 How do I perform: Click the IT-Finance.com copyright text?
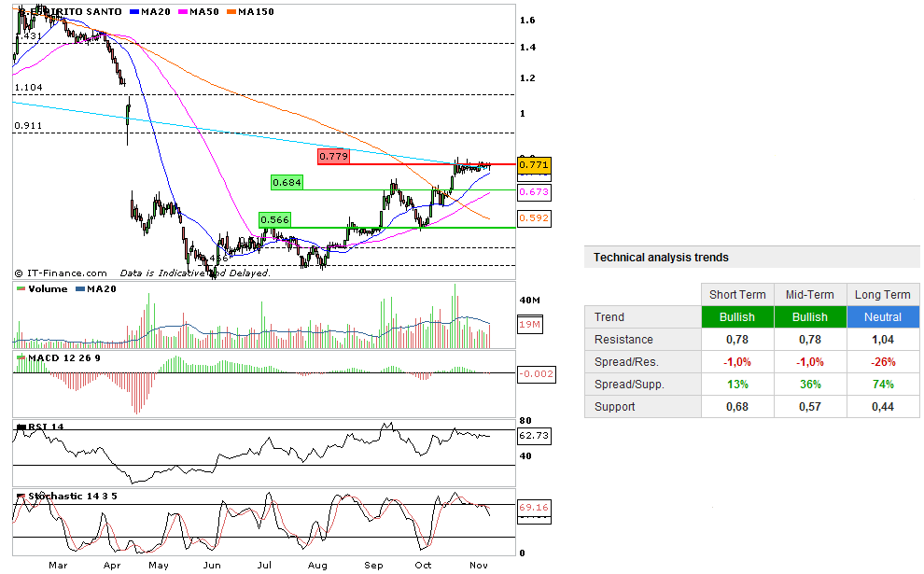click(61, 273)
